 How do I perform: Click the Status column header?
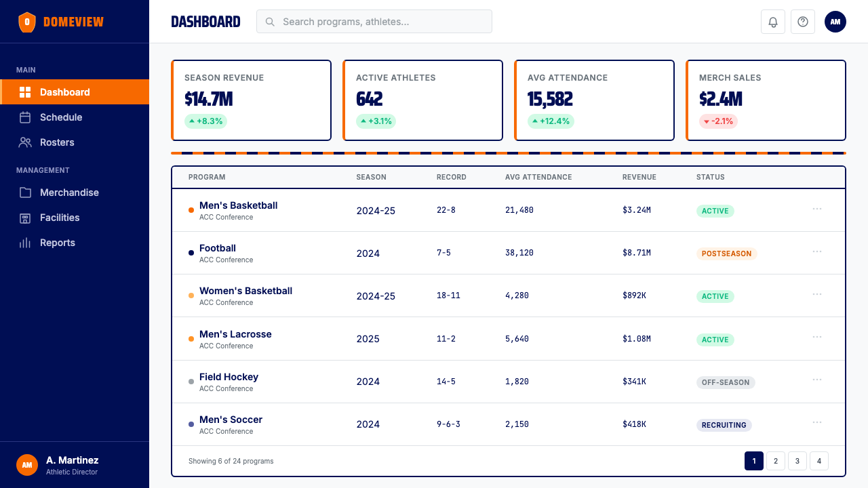711,177
